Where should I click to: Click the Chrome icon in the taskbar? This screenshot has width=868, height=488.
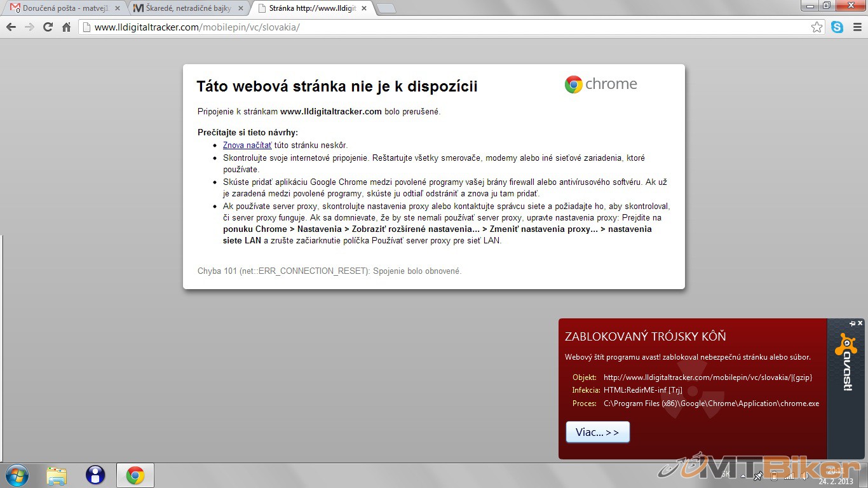[x=135, y=475]
